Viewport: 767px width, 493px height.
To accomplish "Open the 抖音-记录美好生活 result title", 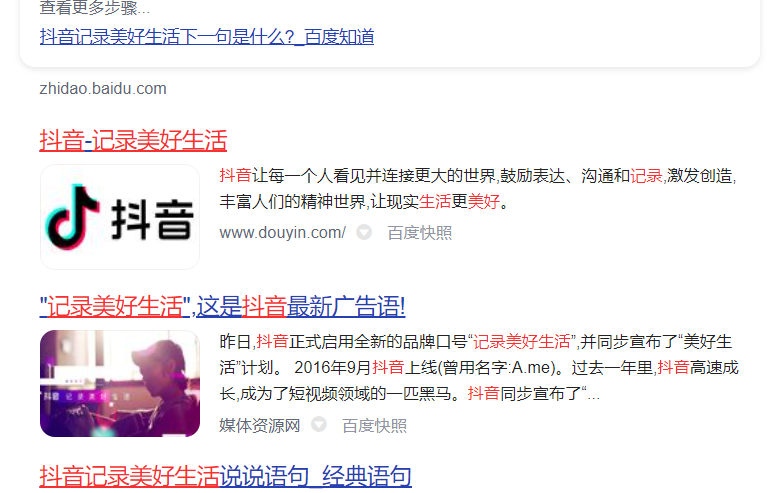I will (133, 140).
